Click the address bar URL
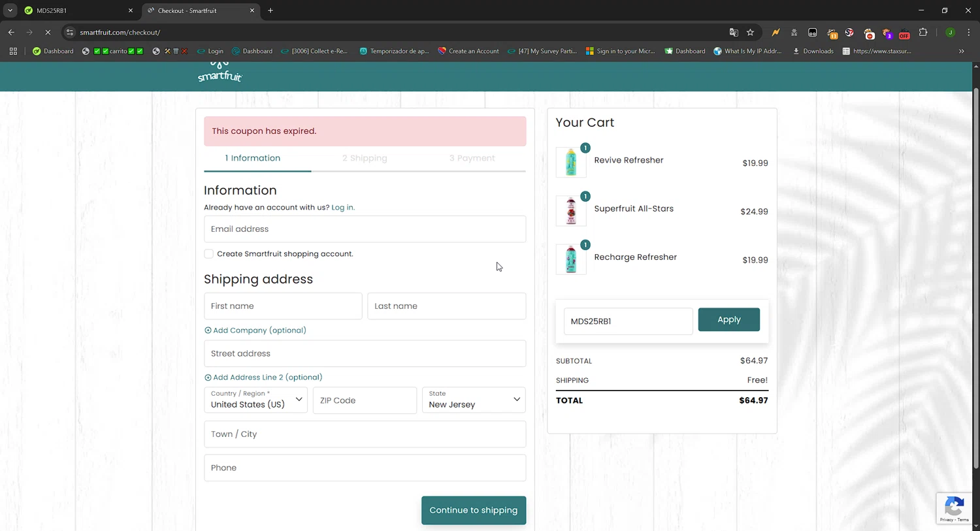 [120, 32]
